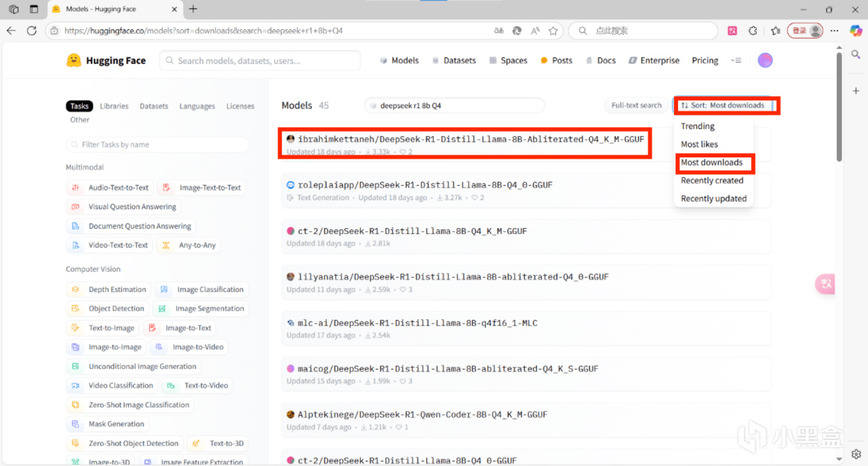Choose Recently updated in sort menu
This screenshot has width=868, height=466.
pyautogui.click(x=713, y=199)
